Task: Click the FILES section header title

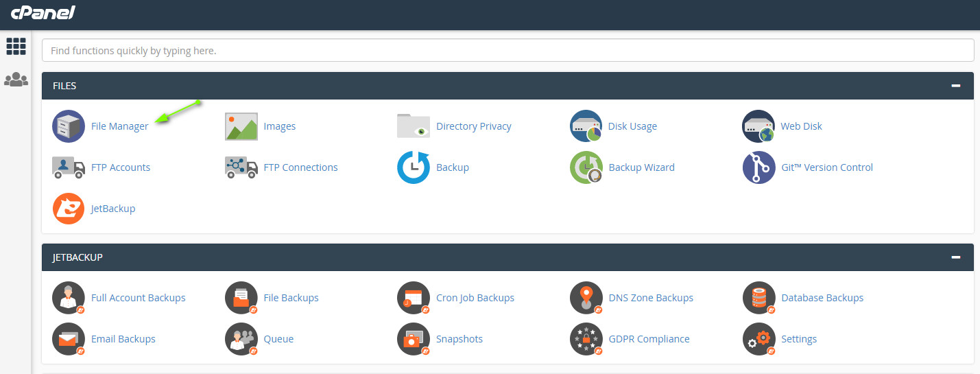Action: click(64, 86)
